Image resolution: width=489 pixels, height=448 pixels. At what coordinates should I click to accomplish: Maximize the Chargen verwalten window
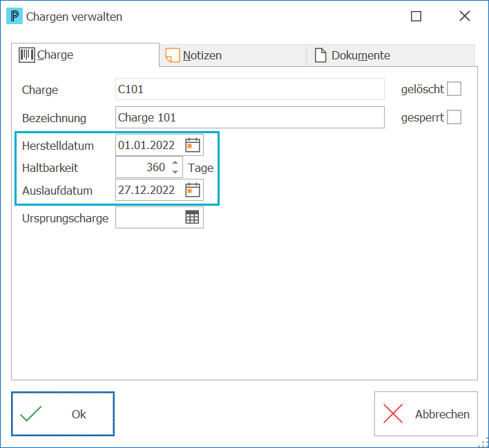416,16
